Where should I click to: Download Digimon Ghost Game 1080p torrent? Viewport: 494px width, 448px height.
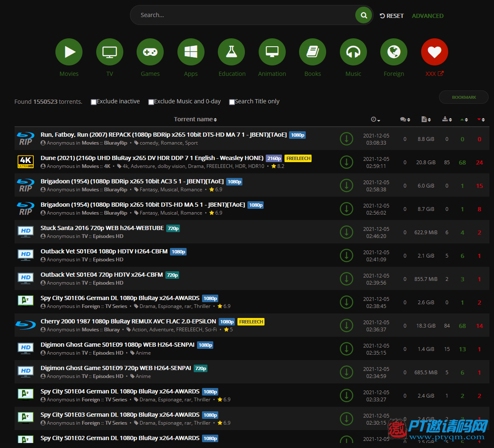point(347,349)
